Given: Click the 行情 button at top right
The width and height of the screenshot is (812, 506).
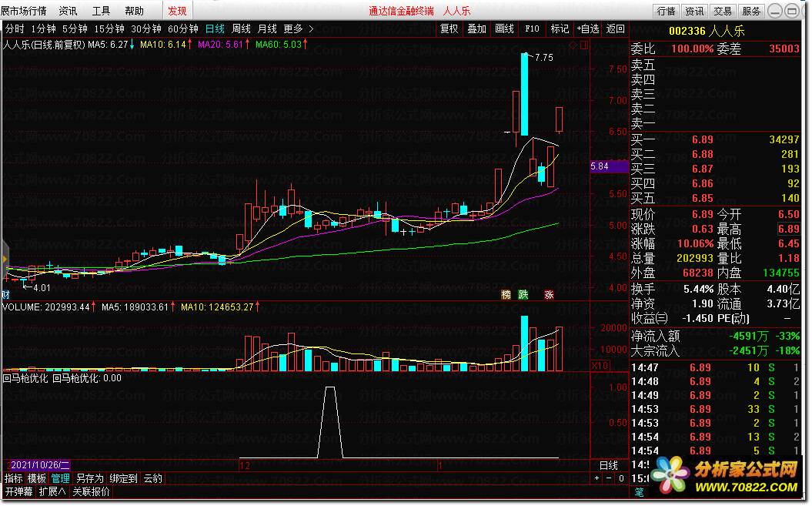Looking at the screenshot, I should tap(666, 11).
